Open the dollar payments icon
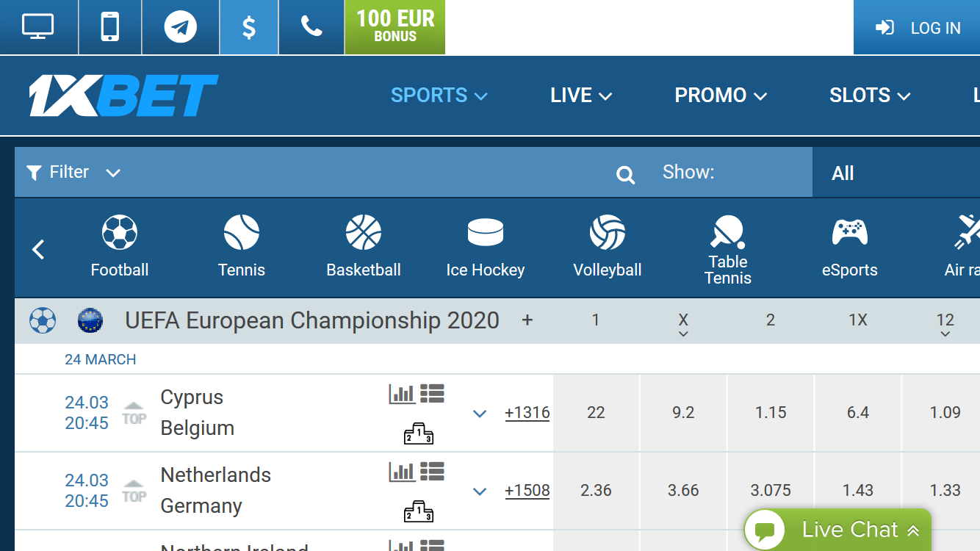The width and height of the screenshot is (980, 551). tap(249, 28)
